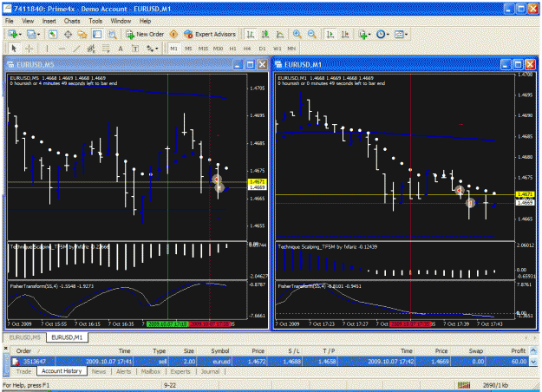Viewport: 542px width, 392px height.
Task: Open the Strategy Tester magnifier icon
Action: click(x=112, y=34)
